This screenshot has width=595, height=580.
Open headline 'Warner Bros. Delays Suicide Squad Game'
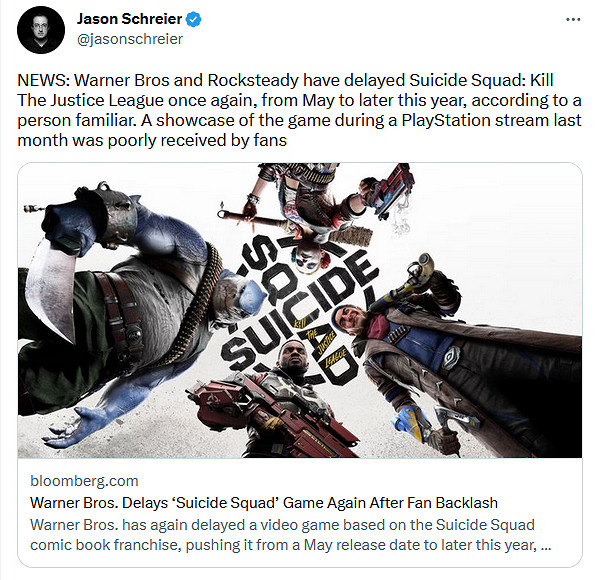(x=264, y=503)
